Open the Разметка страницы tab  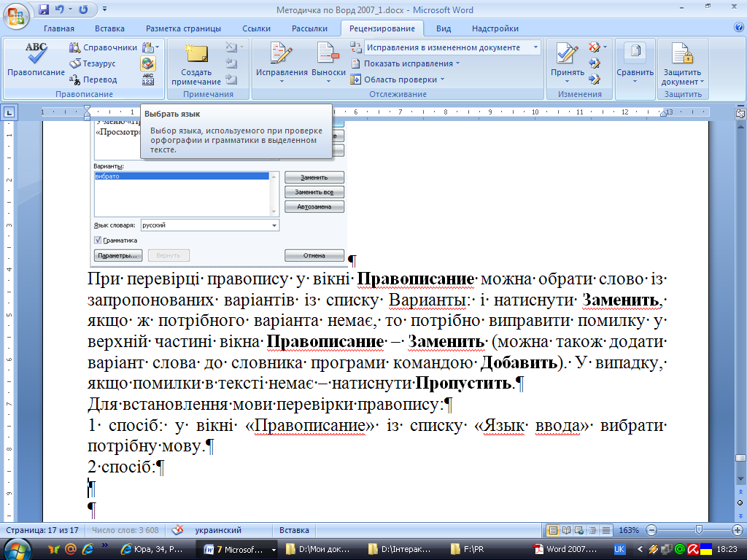pyautogui.click(x=183, y=28)
